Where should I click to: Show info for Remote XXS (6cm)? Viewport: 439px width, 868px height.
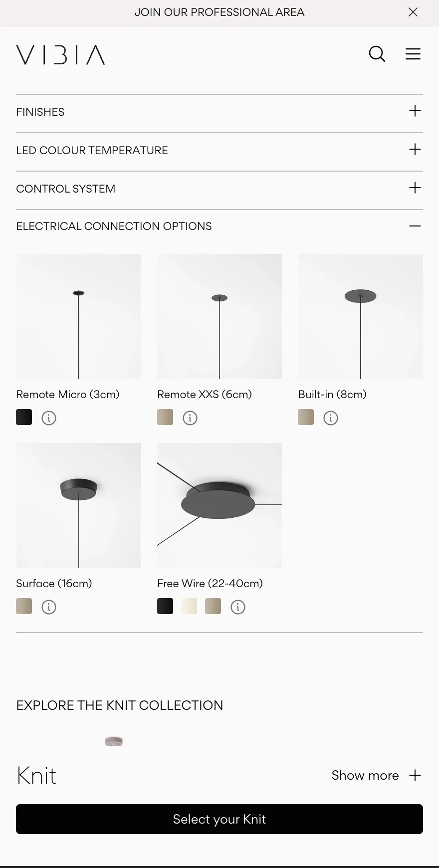pos(190,418)
